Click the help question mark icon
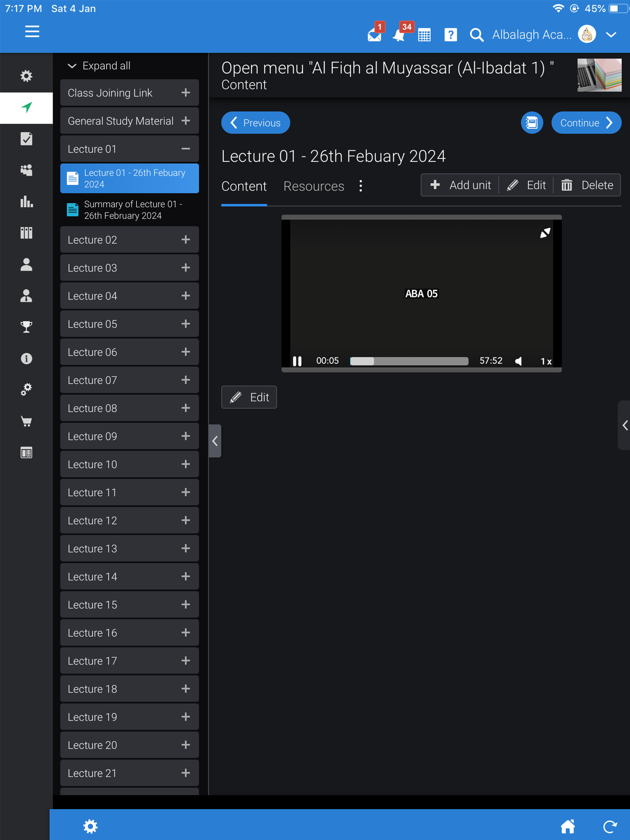 [x=451, y=35]
